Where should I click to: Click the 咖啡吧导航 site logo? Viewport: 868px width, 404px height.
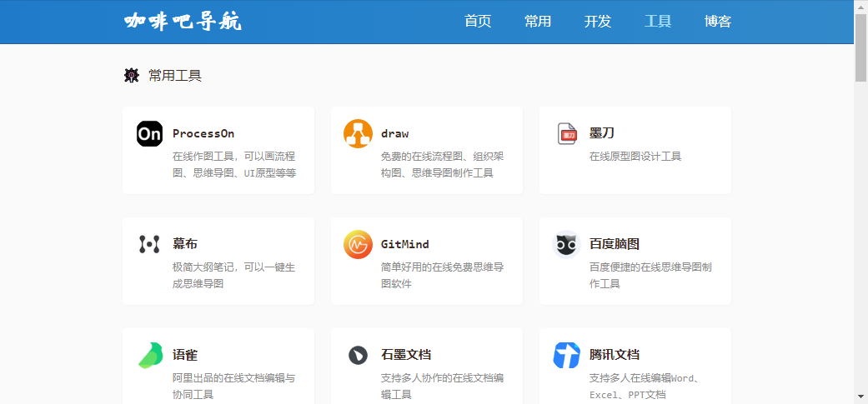click(183, 22)
